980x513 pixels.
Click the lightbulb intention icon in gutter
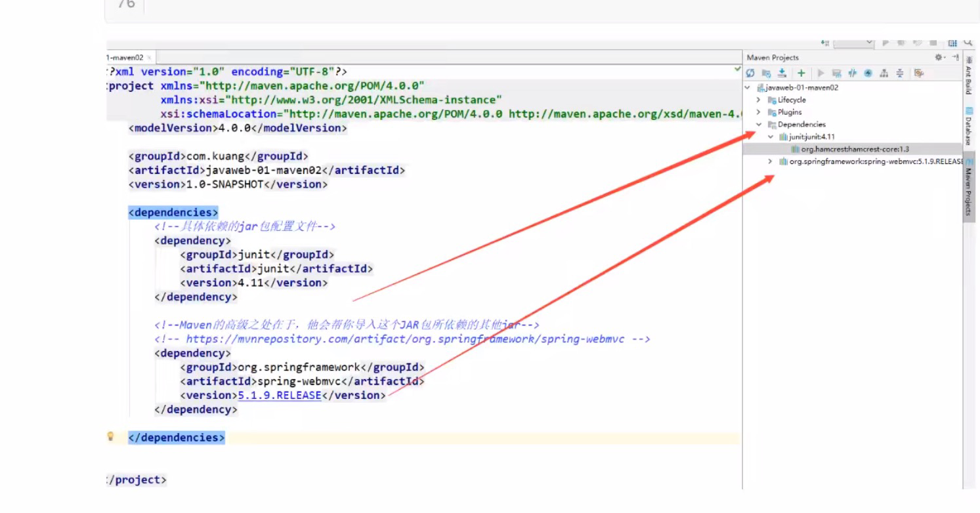pos(111,436)
